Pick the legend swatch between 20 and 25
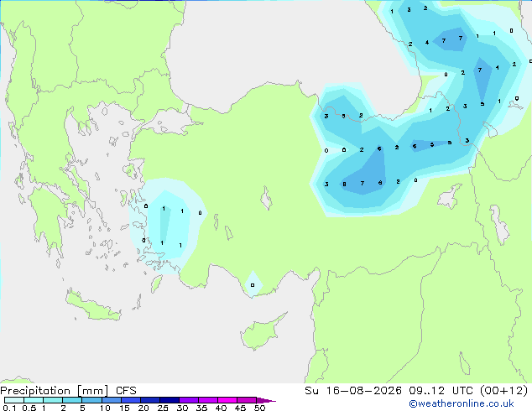Image resolution: width=532 pixels, height=411 pixels. (150, 400)
